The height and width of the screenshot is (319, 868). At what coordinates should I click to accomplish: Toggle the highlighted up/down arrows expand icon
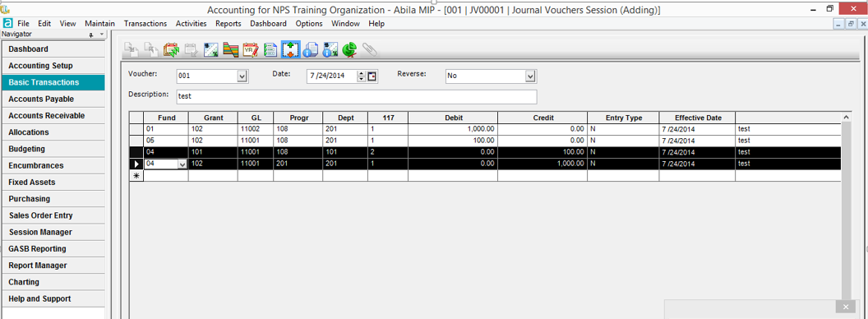point(290,50)
